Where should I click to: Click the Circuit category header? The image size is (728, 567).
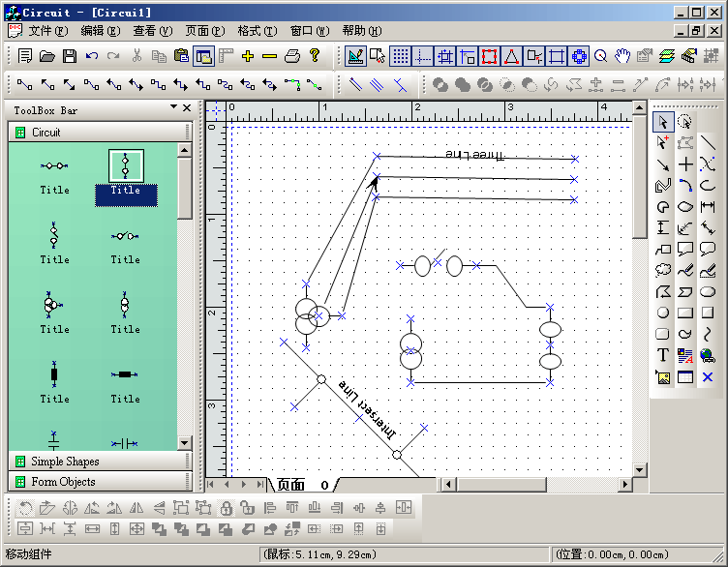click(45, 132)
